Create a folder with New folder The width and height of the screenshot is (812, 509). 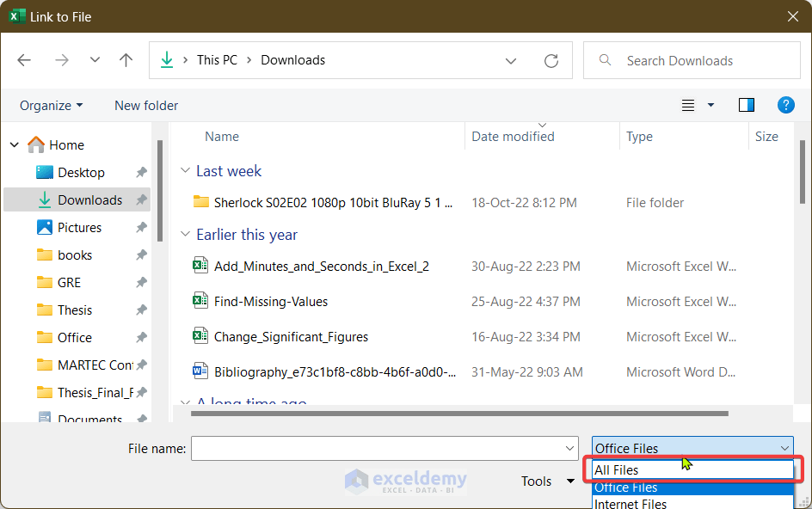(x=145, y=105)
